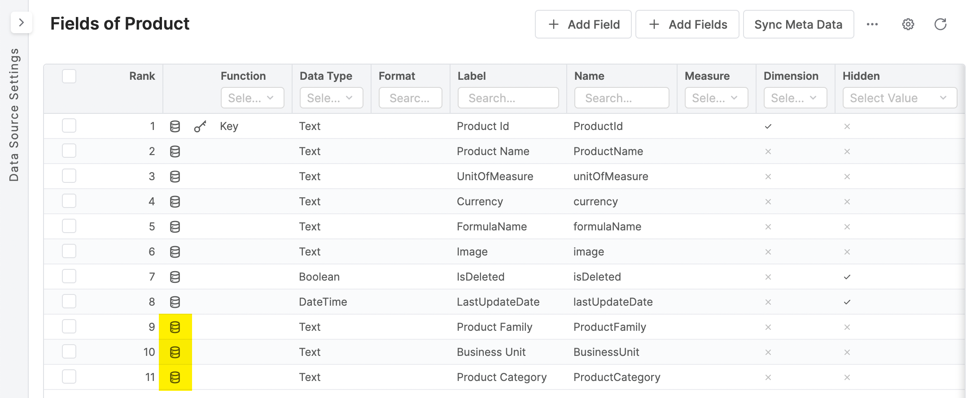Click the database icon for FormulaName row
This screenshot has height=398, width=980.
[175, 227]
